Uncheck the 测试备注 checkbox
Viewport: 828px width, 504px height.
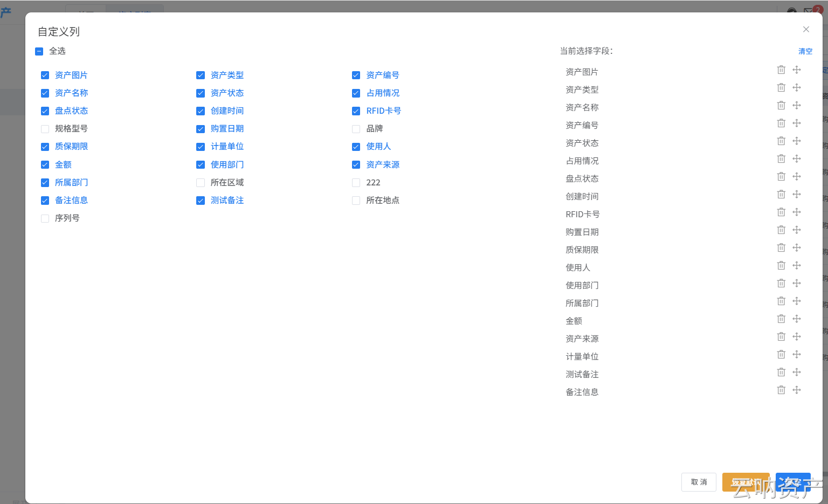point(201,201)
